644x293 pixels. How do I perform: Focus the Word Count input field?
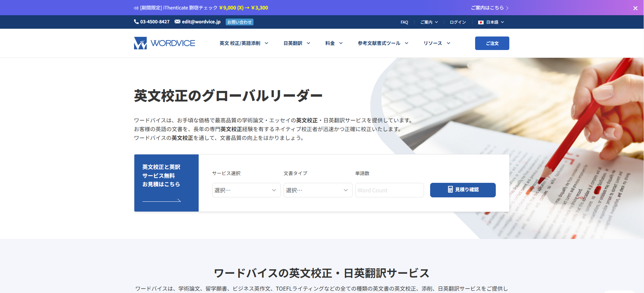coord(389,190)
